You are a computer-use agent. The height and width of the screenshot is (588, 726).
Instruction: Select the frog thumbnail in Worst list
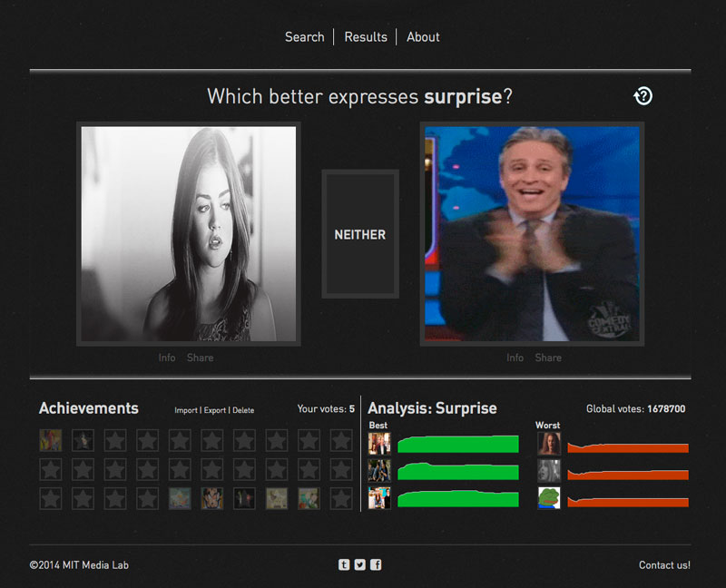pos(549,498)
